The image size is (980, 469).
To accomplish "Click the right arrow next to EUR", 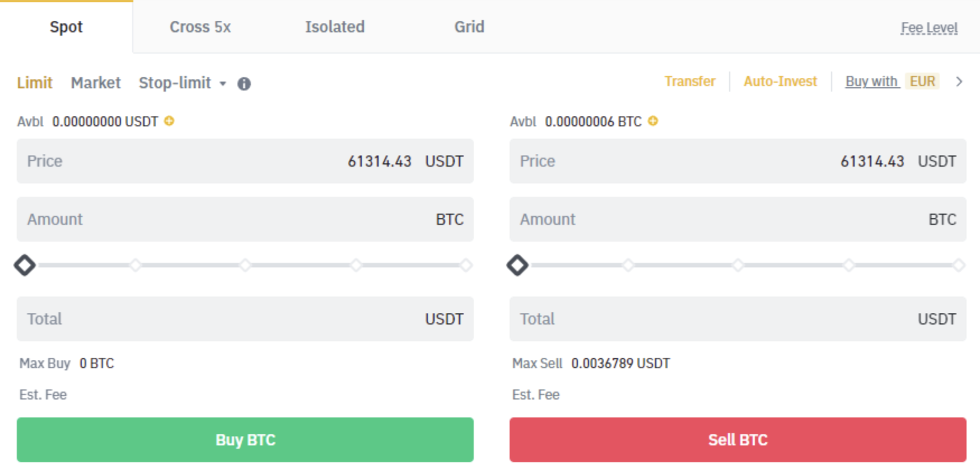I will click(959, 82).
